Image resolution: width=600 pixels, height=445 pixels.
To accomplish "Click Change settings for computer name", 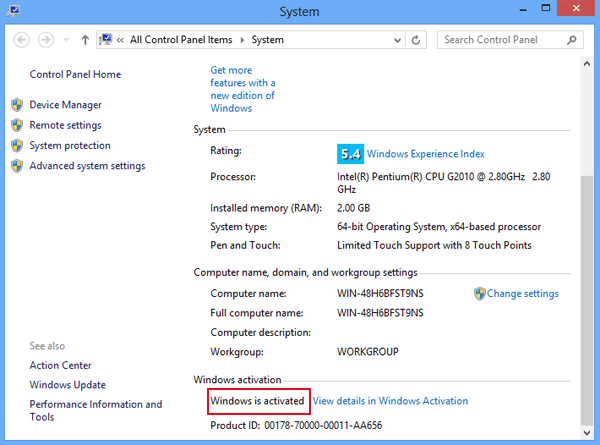I will point(522,293).
